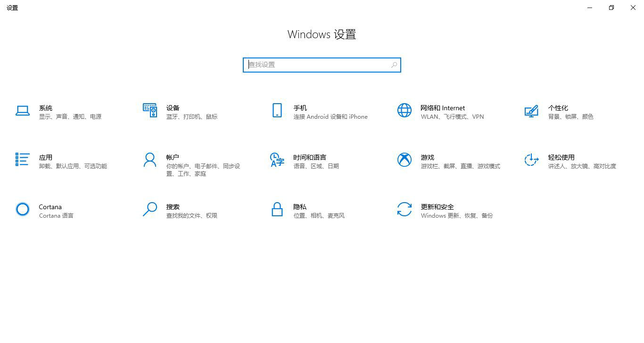Close the 设置 window
The height and width of the screenshot is (343, 644).
633,8
